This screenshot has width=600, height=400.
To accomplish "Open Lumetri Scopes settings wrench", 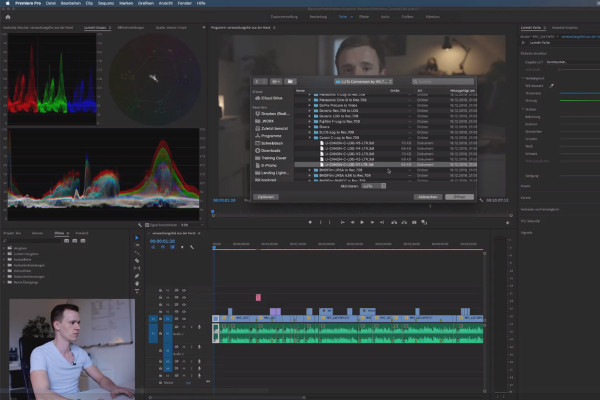I will click(140, 225).
